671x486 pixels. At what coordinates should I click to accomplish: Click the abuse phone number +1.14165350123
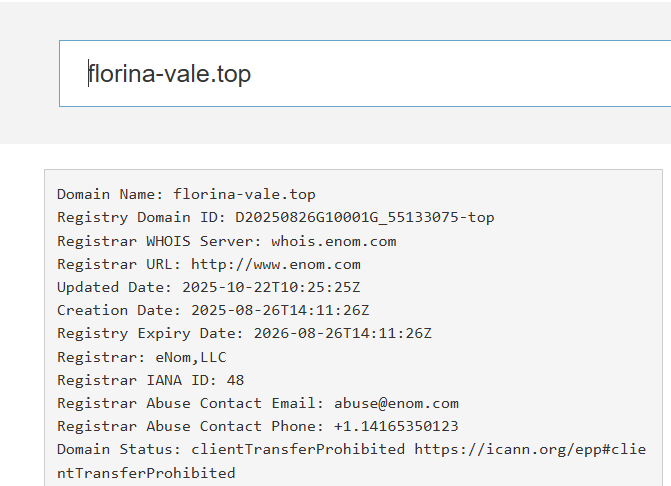pos(396,427)
